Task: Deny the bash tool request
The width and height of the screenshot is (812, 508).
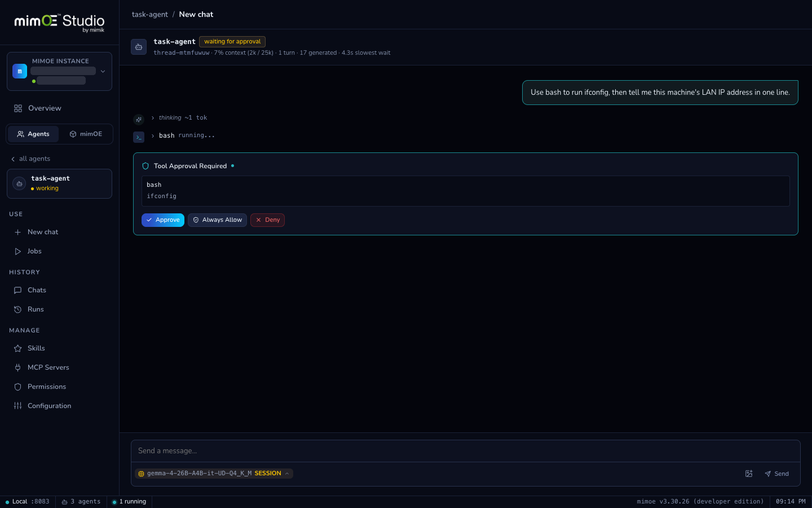Action: tap(267, 220)
